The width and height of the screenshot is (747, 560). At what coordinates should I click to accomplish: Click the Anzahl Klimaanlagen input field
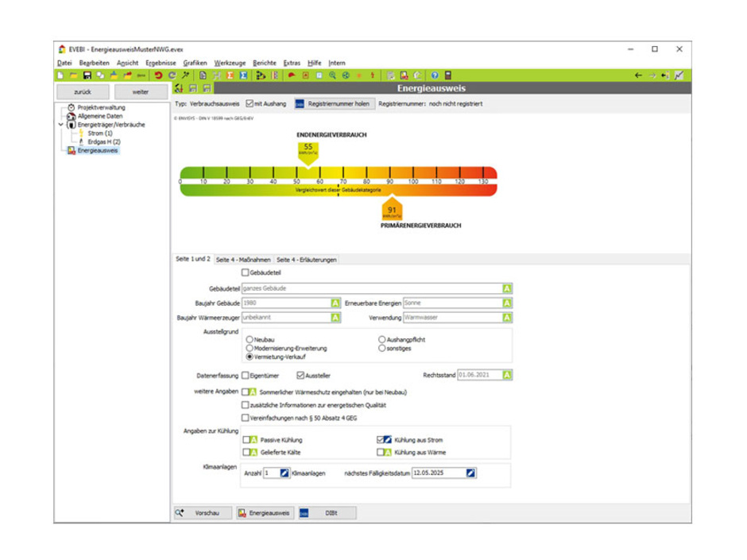click(x=270, y=473)
